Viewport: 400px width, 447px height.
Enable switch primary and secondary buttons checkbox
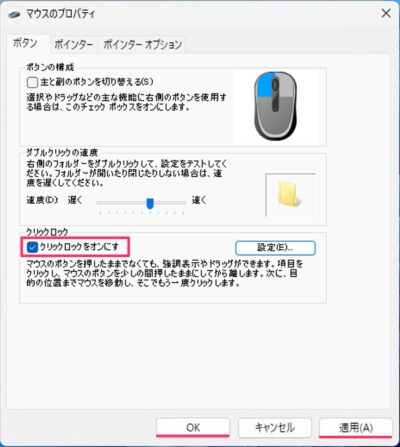[32, 82]
